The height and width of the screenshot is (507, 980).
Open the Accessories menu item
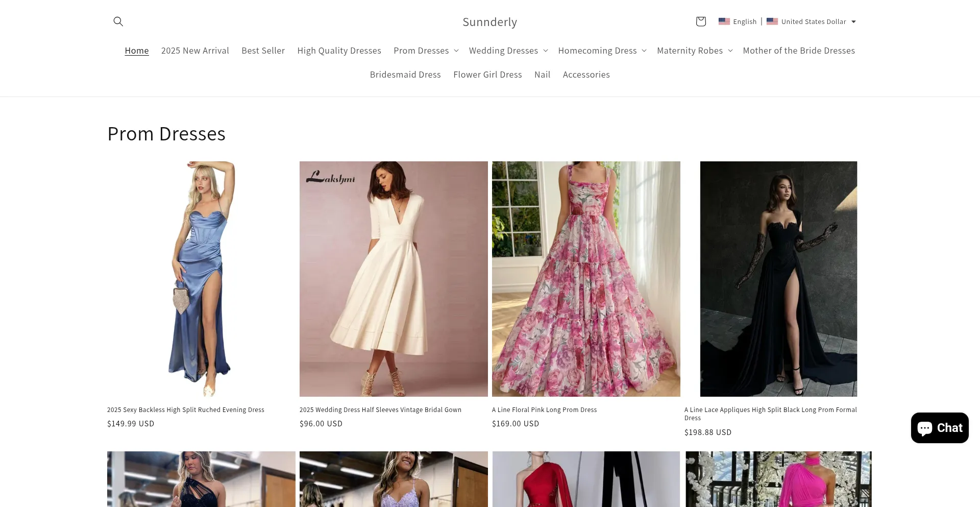tap(586, 75)
